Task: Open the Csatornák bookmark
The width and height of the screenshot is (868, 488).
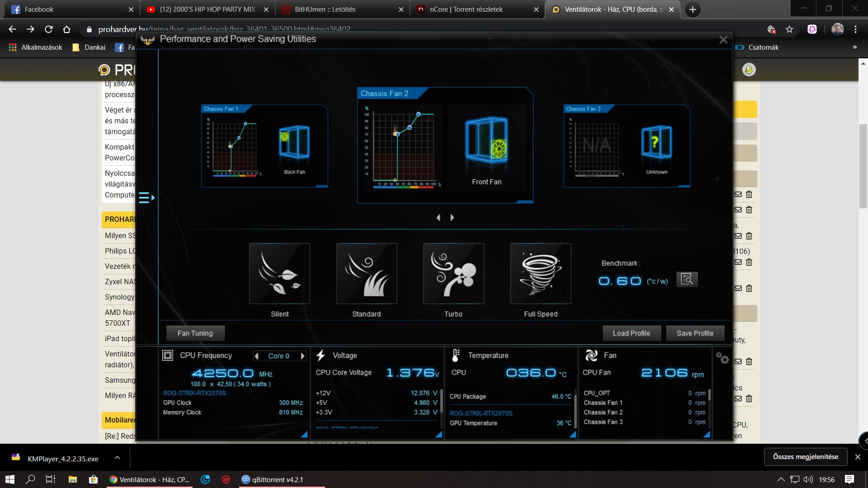Action: (757, 47)
